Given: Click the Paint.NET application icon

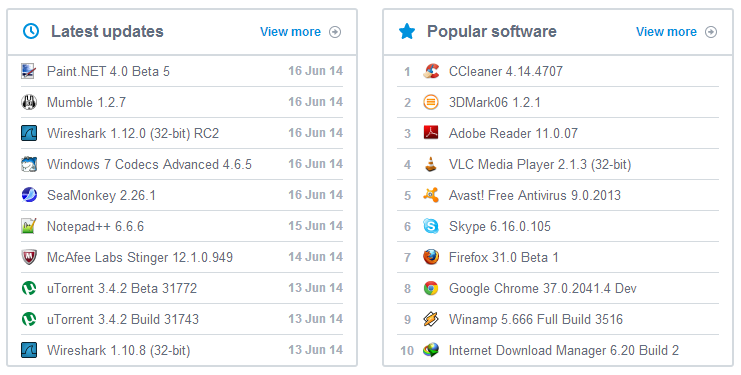Looking at the screenshot, I should pos(29,71).
